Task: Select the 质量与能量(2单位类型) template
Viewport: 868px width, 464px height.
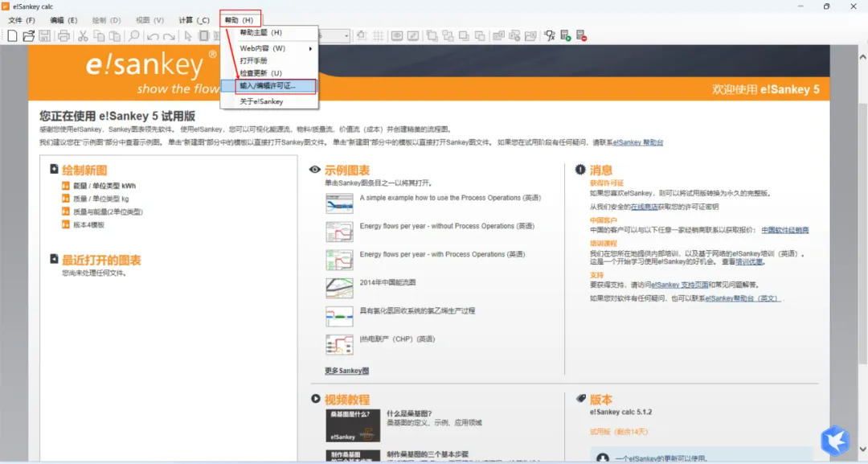Action: point(108,212)
